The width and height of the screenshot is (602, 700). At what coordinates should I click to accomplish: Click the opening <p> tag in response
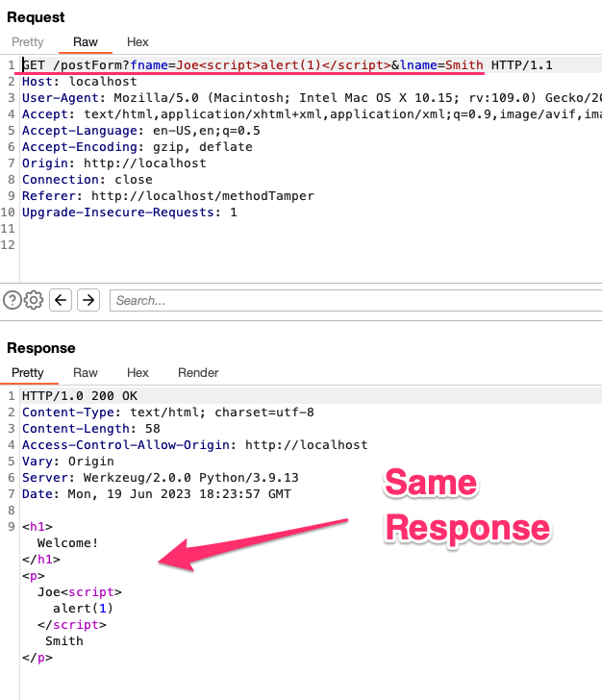click(x=34, y=576)
